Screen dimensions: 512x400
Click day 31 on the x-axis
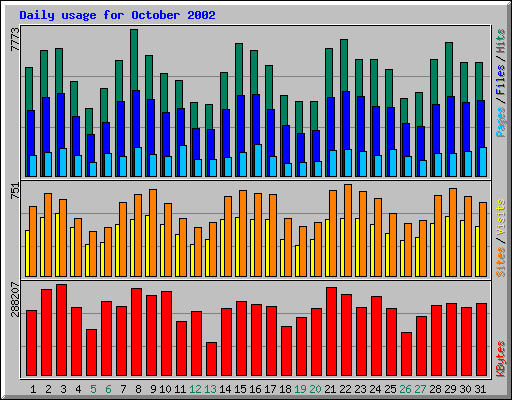pyautogui.click(x=480, y=389)
